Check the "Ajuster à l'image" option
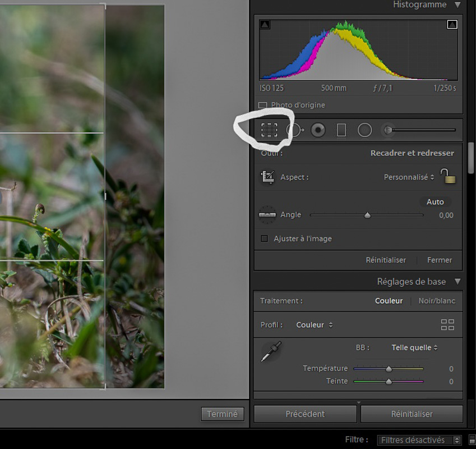The image size is (476, 449). tap(265, 239)
